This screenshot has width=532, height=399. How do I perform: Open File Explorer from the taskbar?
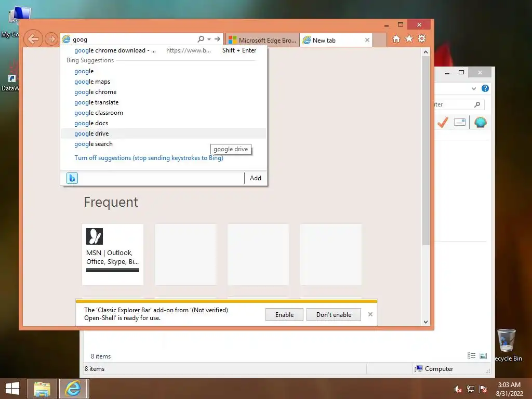pyautogui.click(x=42, y=389)
